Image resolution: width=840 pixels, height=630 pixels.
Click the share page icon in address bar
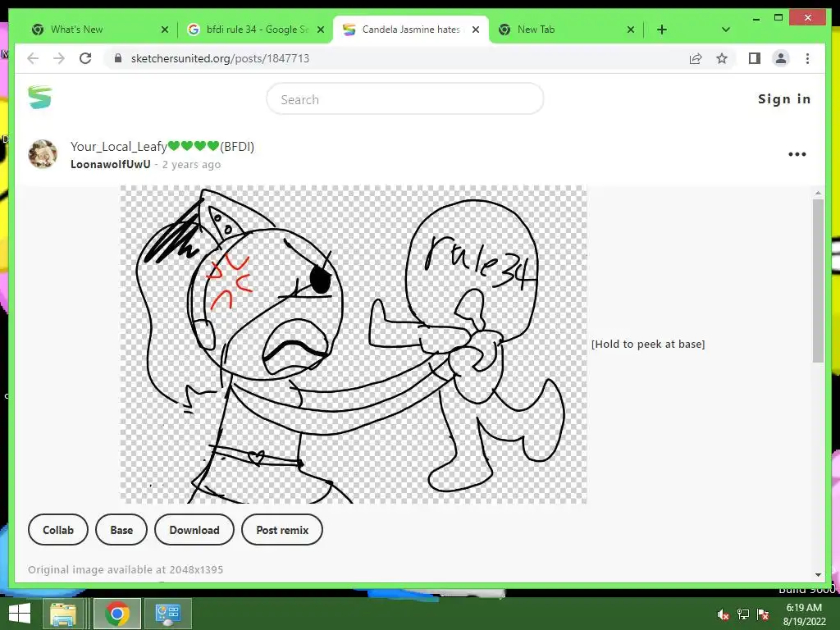point(696,58)
